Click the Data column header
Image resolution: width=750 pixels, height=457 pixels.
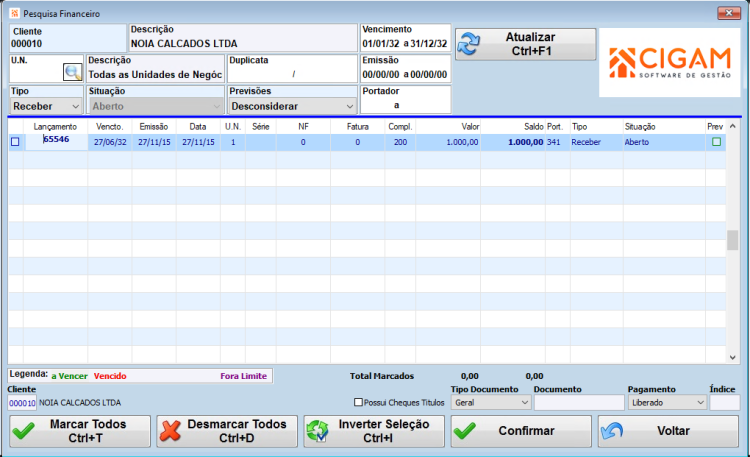tap(198, 127)
